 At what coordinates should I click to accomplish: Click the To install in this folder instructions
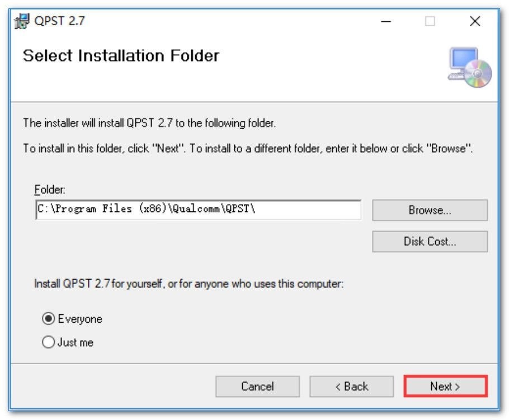pos(248,148)
